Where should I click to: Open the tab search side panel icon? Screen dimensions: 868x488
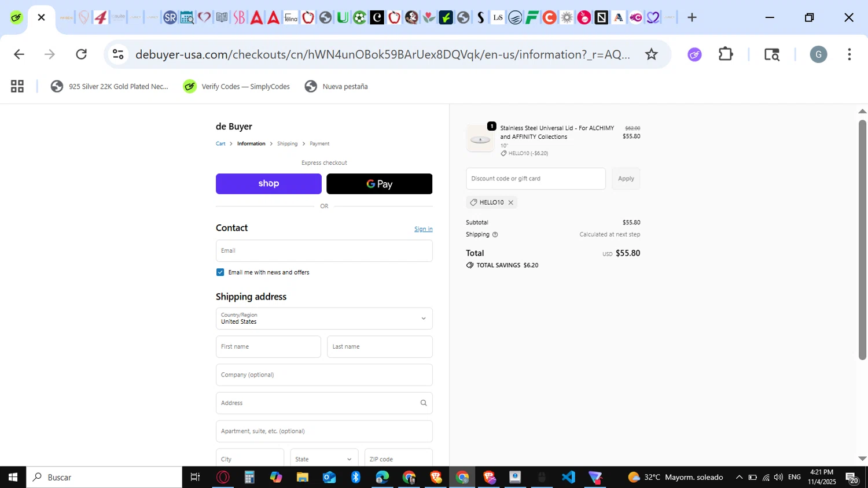772,54
